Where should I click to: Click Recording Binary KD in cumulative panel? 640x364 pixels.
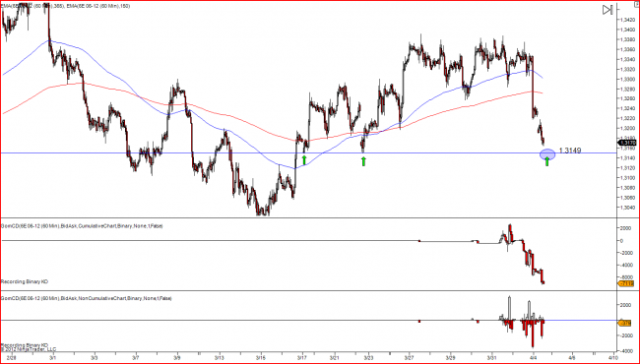click(x=25, y=281)
